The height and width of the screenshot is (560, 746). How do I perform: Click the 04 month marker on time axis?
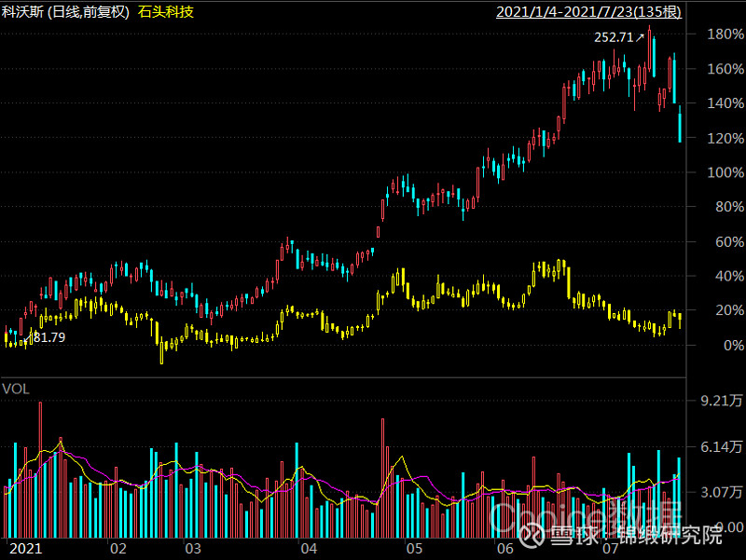point(309,549)
